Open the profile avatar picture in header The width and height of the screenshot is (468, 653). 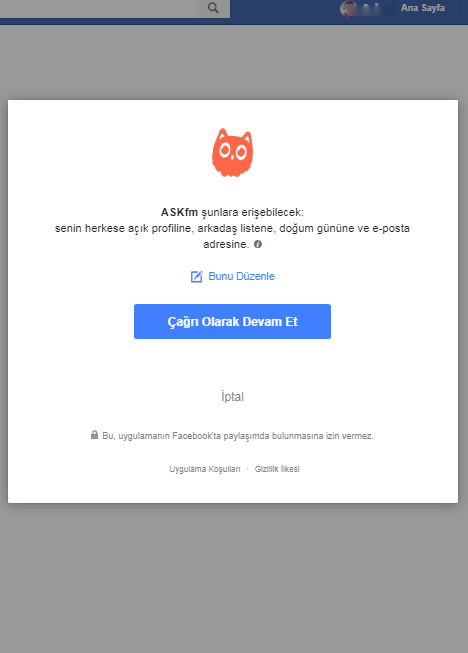click(x=348, y=9)
